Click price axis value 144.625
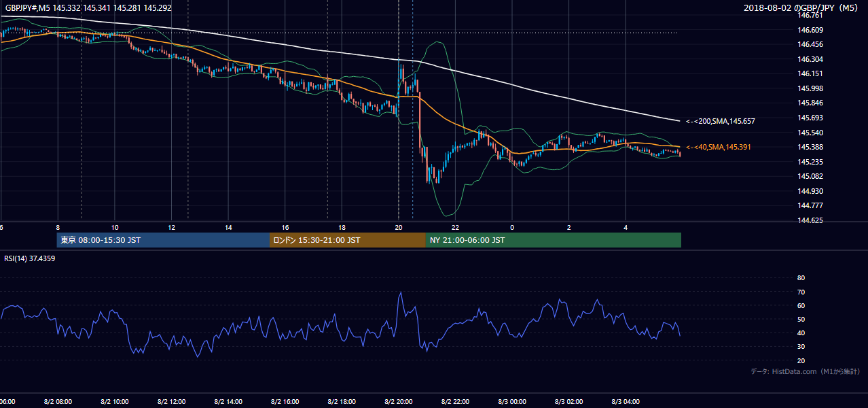This screenshot has width=868, height=408. coord(810,220)
